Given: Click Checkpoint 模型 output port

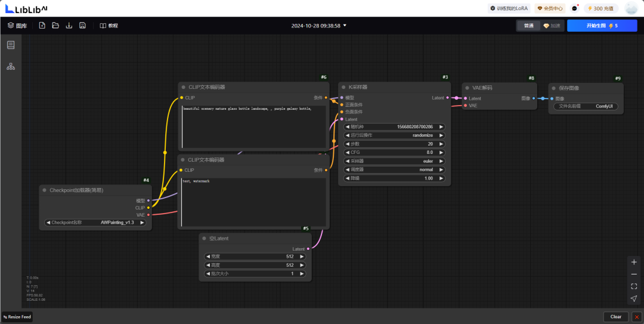Looking at the screenshot, I should click(148, 200).
